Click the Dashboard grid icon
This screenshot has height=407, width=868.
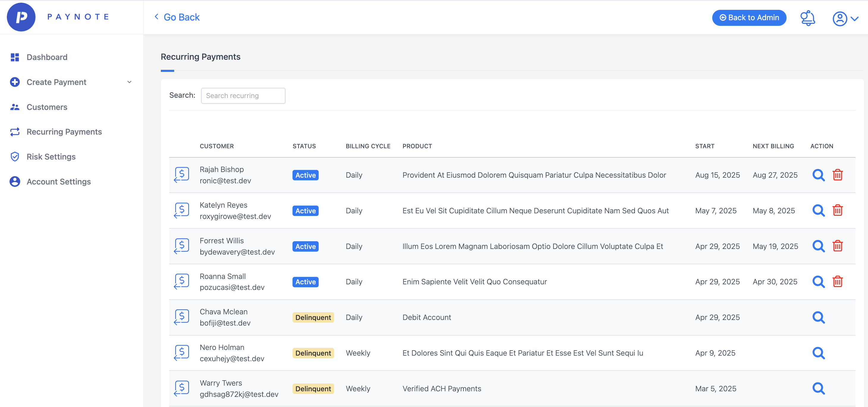15,57
